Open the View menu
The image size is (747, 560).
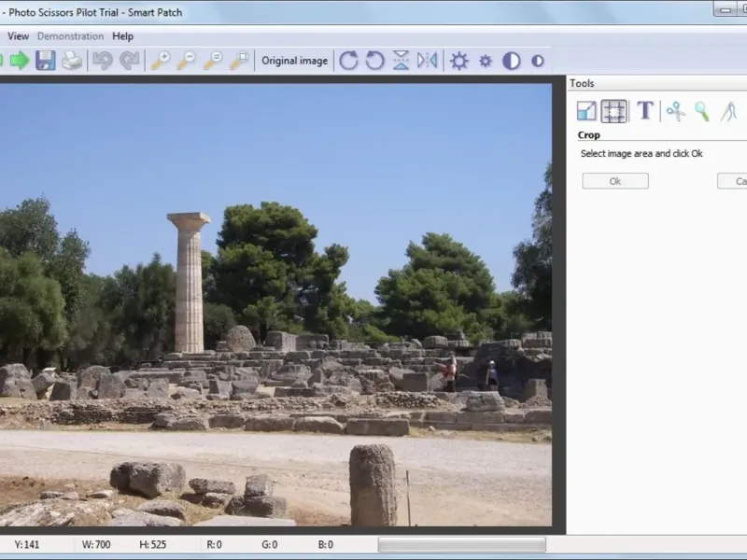pos(18,36)
